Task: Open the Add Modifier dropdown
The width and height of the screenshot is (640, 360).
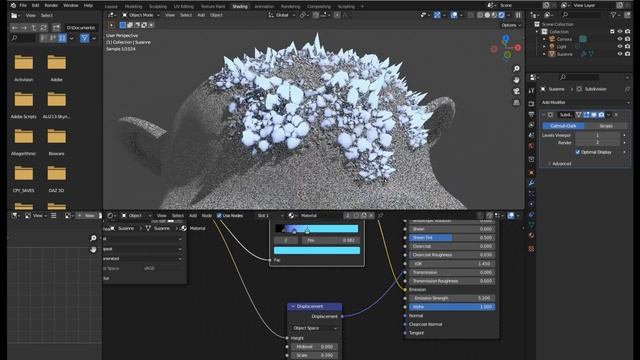Action: coord(584,102)
